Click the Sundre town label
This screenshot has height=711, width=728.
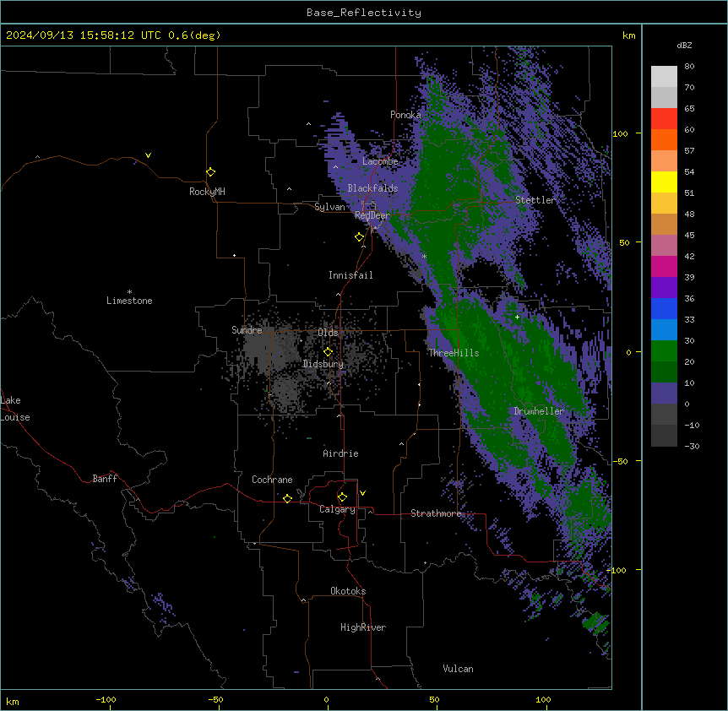(247, 330)
